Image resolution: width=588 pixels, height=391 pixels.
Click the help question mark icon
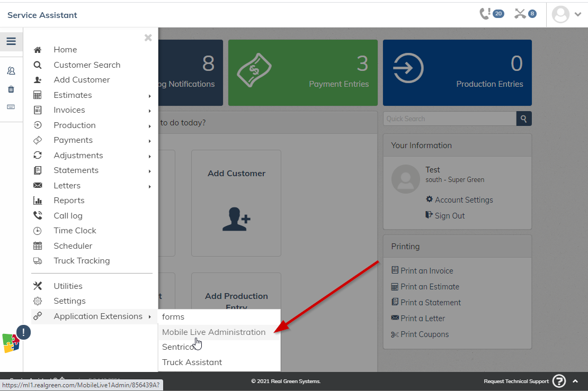pyautogui.click(x=559, y=381)
